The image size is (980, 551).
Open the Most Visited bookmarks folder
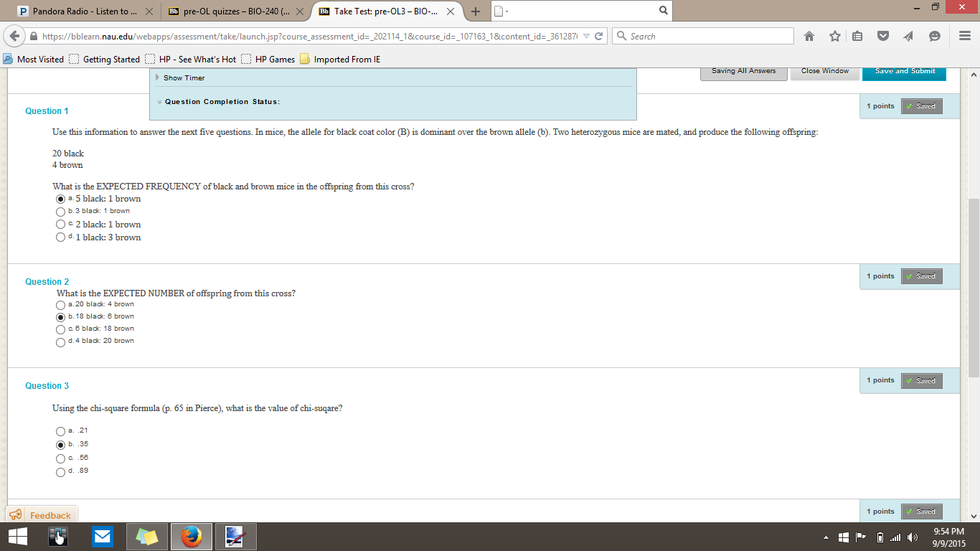34,59
